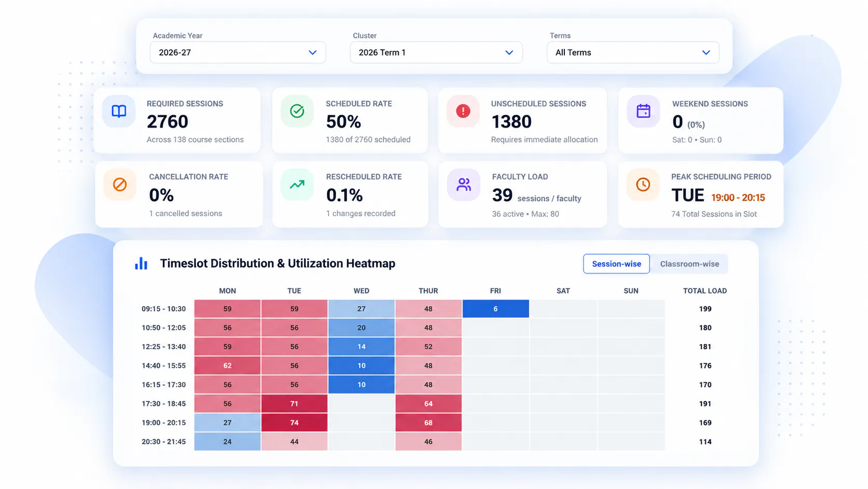This screenshot has height=489, width=868.
Task: Click the SUN column header
Action: pos(631,291)
